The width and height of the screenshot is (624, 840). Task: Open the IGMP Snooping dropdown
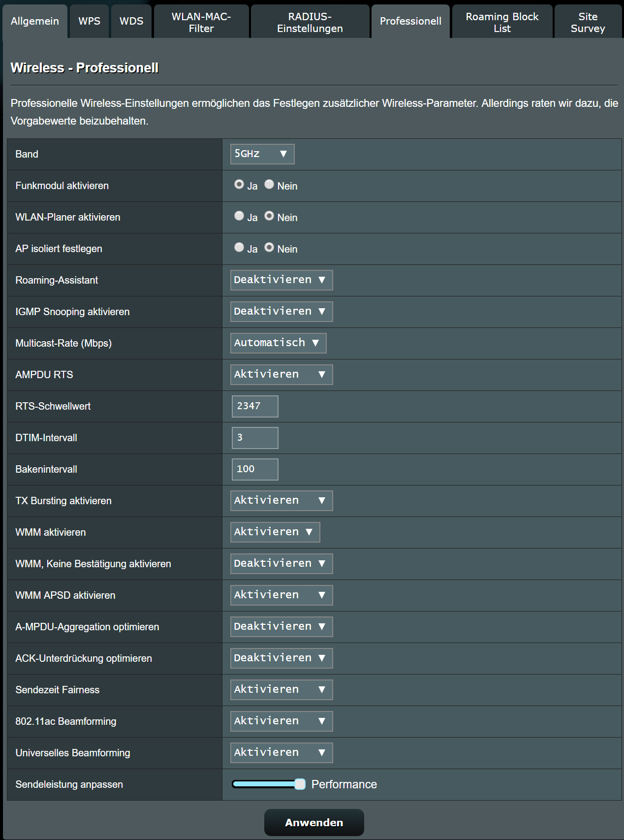(281, 312)
